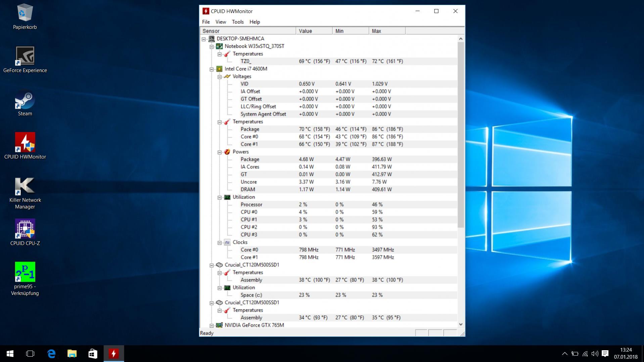Image resolution: width=644 pixels, height=362 pixels.
Task: Open the Killer Network Manager desktop shortcut
Action: click(x=25, y=193)
